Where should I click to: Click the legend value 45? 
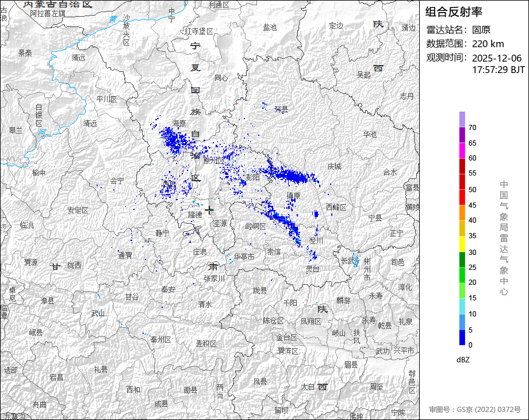point(472,205)
